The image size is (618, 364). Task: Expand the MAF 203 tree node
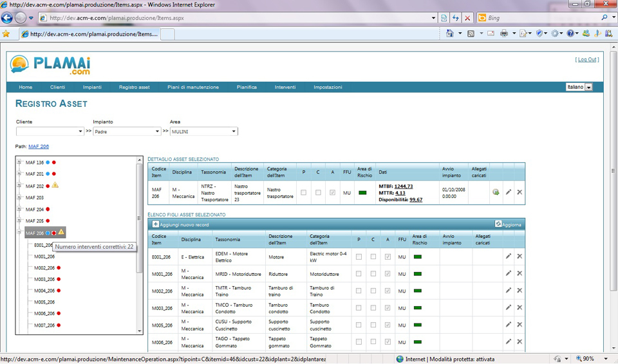(19, 197)
